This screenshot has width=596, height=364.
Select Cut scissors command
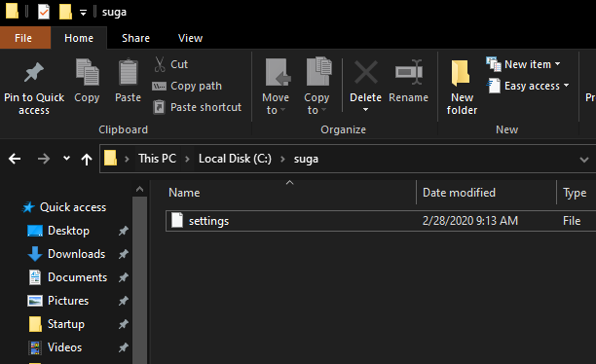(171, 64)
